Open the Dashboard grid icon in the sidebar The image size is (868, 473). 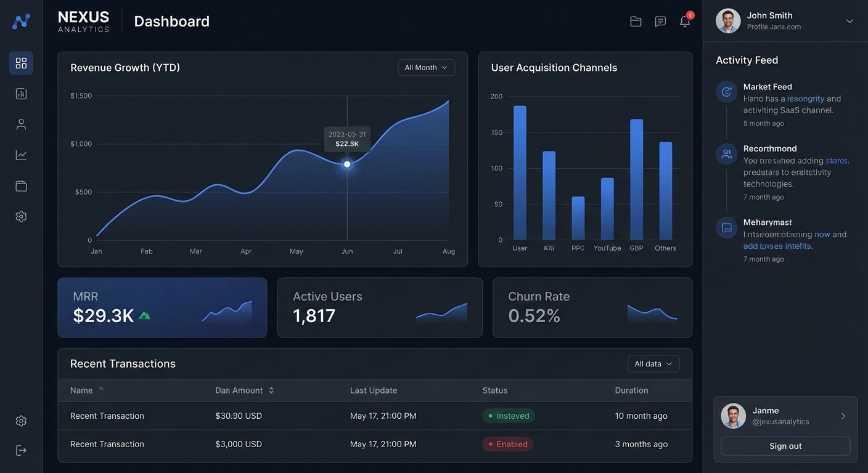pyautogui.click(x=20, y=62)
